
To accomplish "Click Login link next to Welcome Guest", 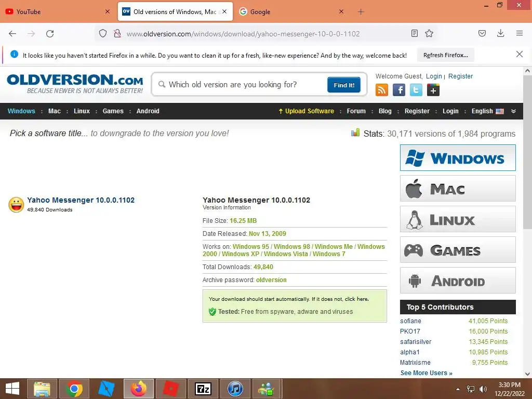I will [x=434, y=76].
